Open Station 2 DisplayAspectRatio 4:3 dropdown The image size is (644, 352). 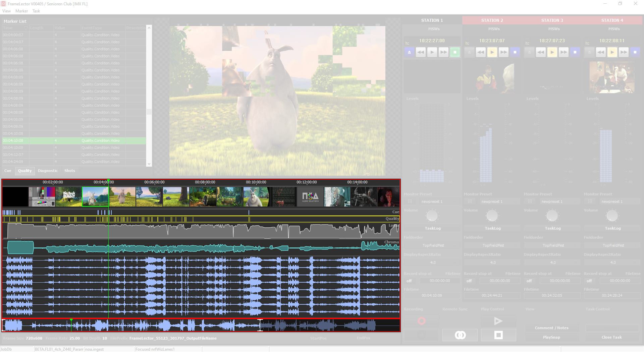[492, 262]
